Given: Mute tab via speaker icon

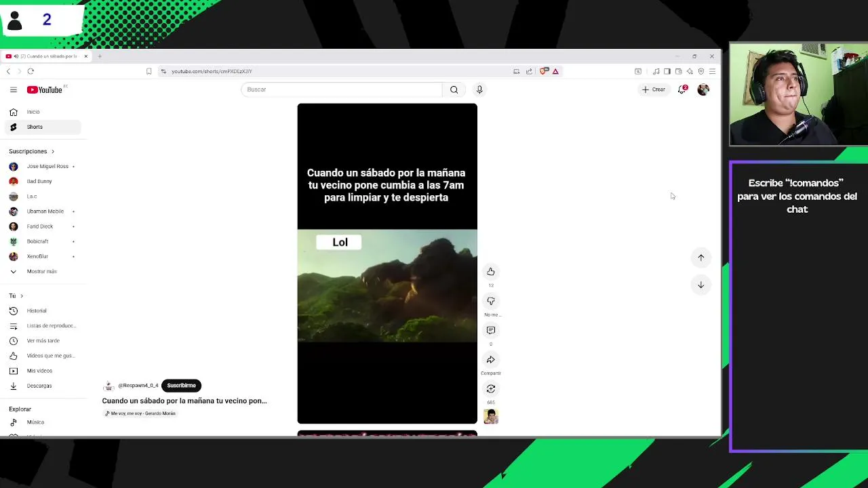Looking at the screenshot, I should pos(16,56).
